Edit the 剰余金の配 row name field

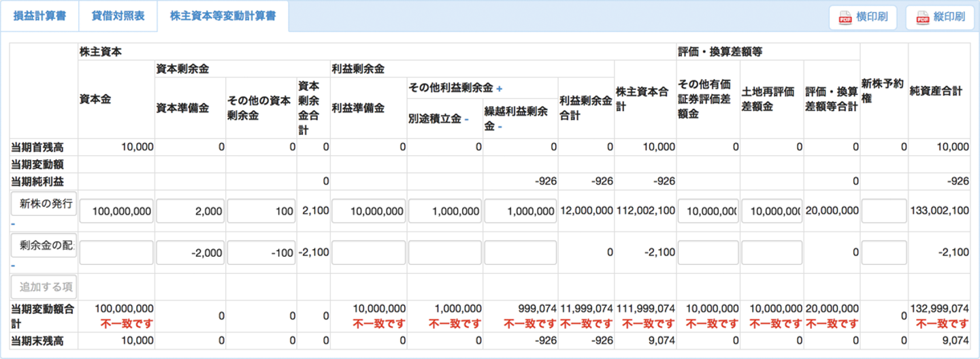point(44,245)
